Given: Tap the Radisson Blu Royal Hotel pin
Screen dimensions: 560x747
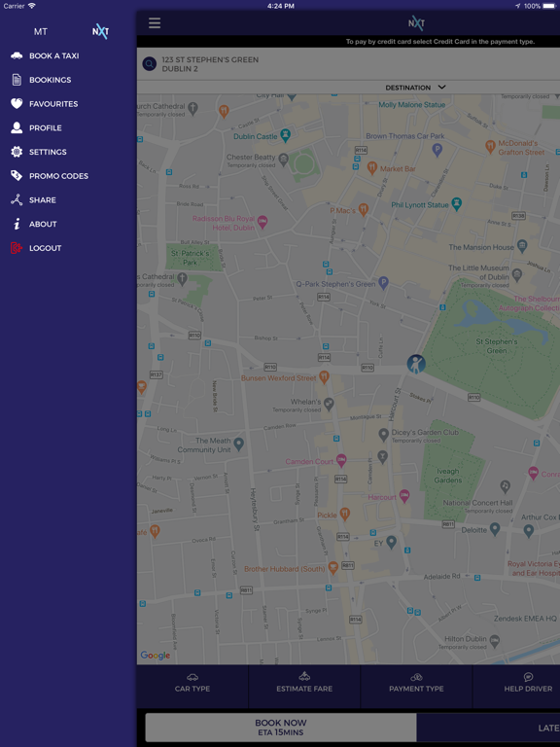Looking at the screenshot, I should [x=262, y=221].
